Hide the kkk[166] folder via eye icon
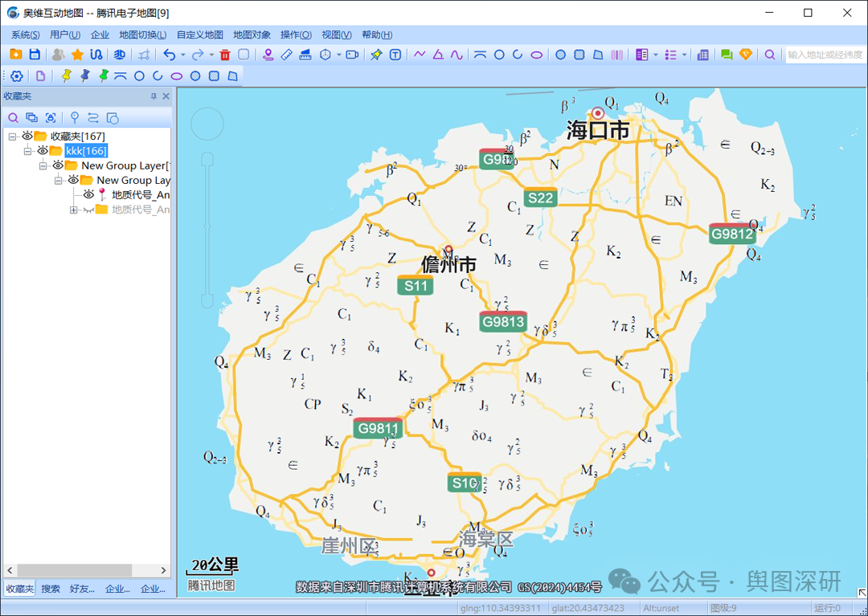 43,151
